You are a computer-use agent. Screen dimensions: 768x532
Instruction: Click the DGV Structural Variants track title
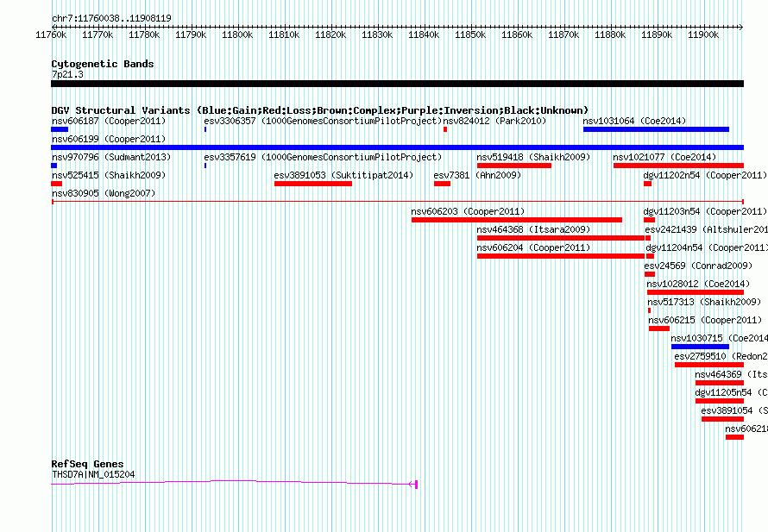320,110
